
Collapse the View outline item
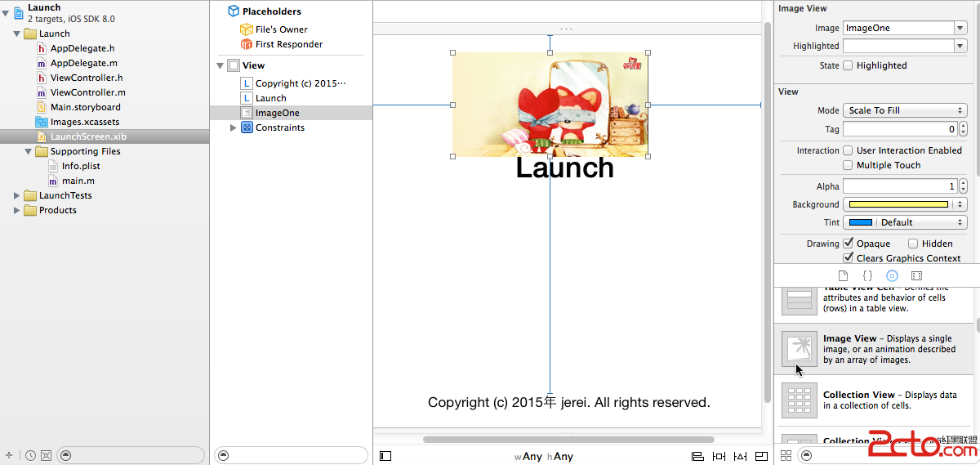220,65
